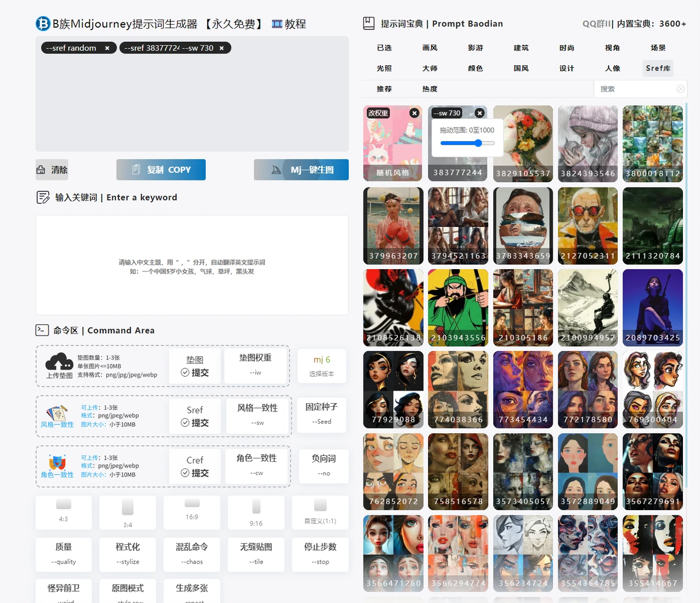Image resolution: width=700 pixels, height=603 pixels.
Task: Close the --sw 730 overlay on card 383777244
Action: (x=479, y=113)
